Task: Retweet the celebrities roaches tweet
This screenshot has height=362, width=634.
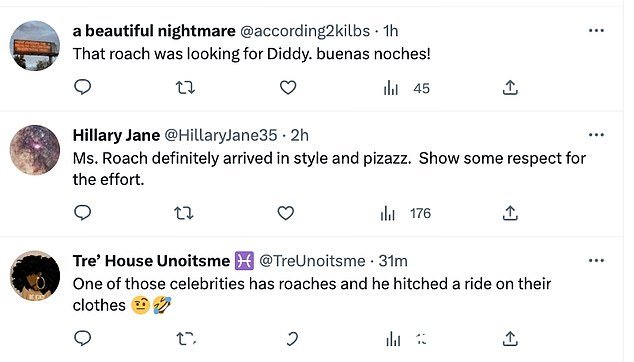Action: click(x=186, y=339)
